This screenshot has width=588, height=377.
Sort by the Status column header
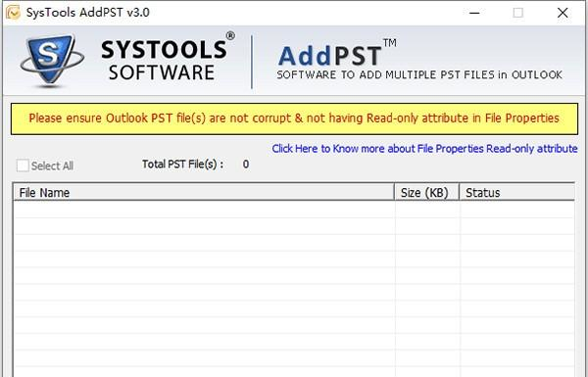click(x=516, y=192)
